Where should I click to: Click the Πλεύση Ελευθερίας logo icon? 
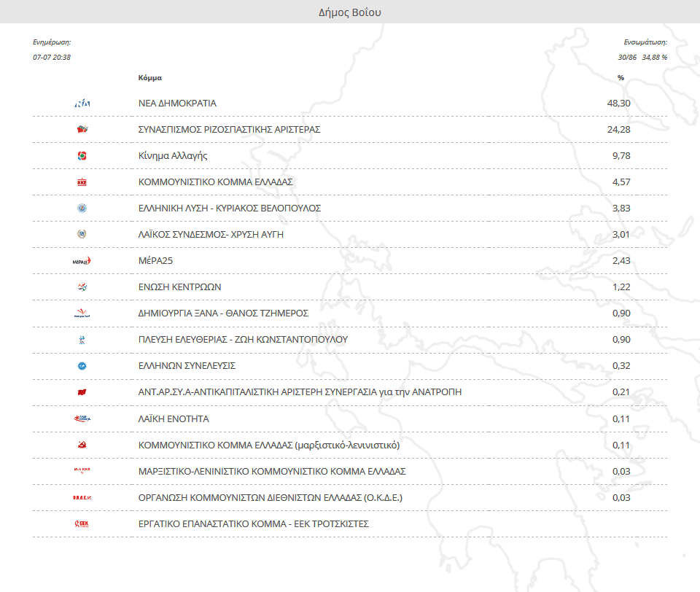coord(82,340)
